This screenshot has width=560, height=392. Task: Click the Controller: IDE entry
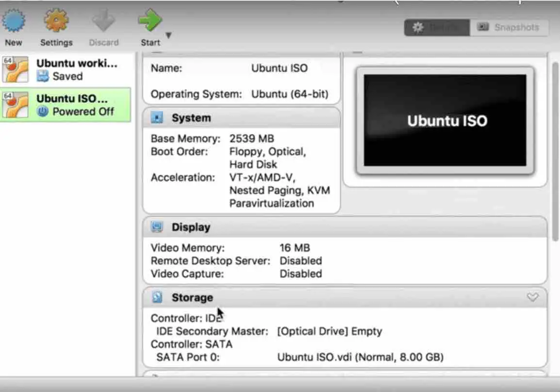[186, 318]
